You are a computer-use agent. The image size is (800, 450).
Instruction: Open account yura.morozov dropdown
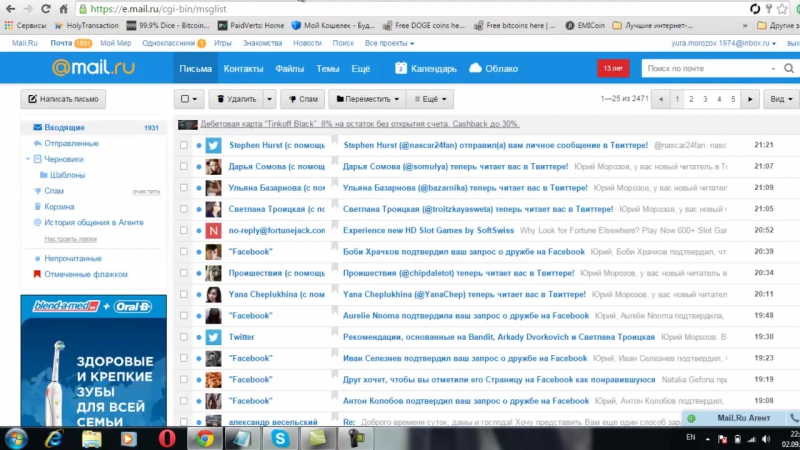click(x=723, y=43)
